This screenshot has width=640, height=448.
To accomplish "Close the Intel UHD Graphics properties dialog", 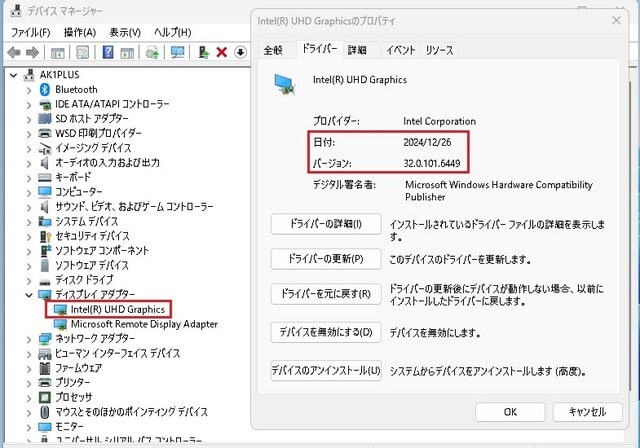I will point(616,20).
